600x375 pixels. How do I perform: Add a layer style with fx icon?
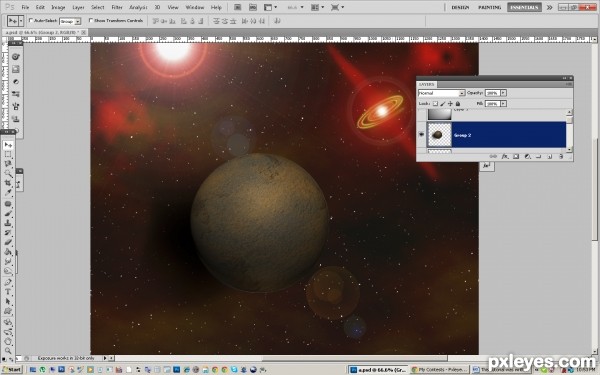pyautogui.click(x=505, y=157)
